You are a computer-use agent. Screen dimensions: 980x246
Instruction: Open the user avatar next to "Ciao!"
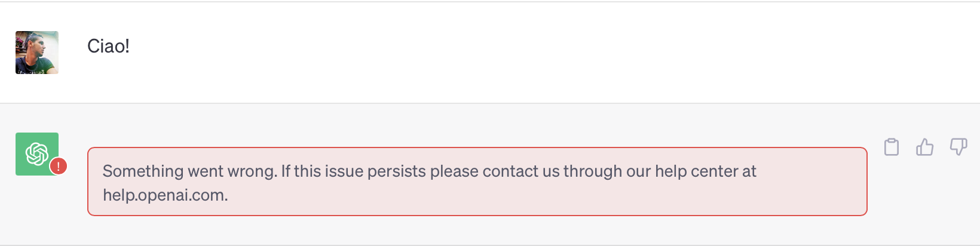point(37,53)
